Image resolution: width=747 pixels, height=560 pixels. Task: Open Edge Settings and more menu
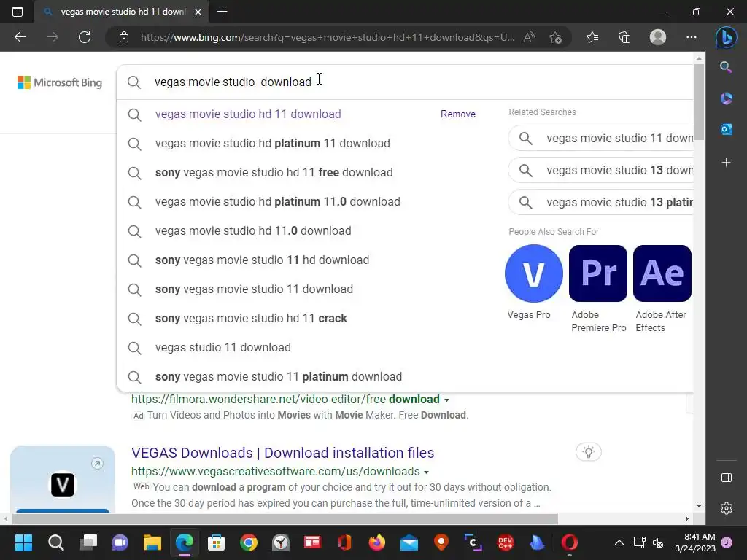[692, 37]
